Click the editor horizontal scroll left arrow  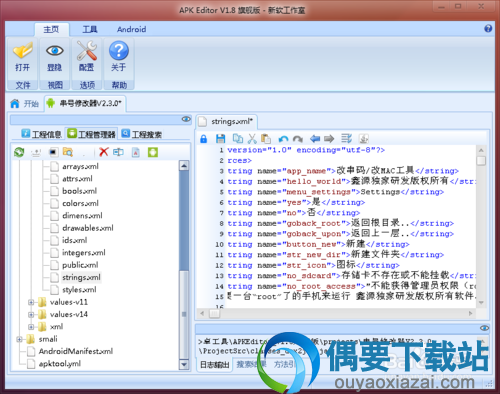[x=202, y=313]
